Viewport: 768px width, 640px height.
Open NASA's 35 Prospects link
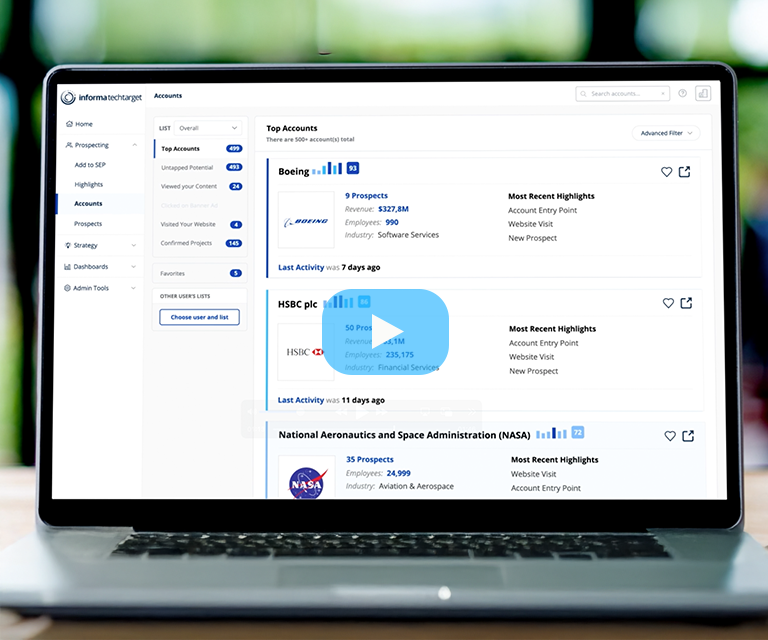pos(370,460)
